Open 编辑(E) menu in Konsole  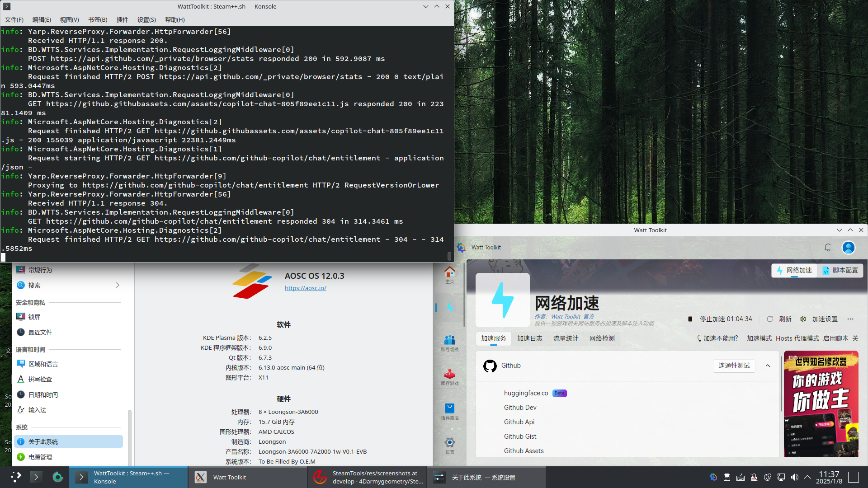tap(42, 19)
